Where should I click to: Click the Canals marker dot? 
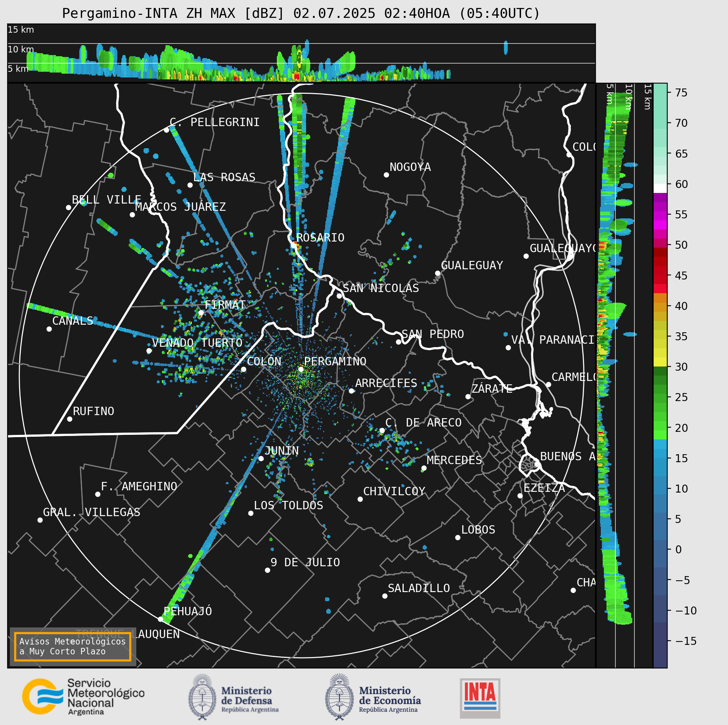[x=49, y=329]
